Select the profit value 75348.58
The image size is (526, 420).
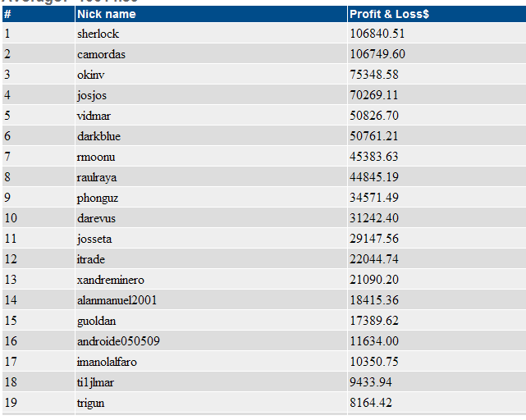(374, 75)
